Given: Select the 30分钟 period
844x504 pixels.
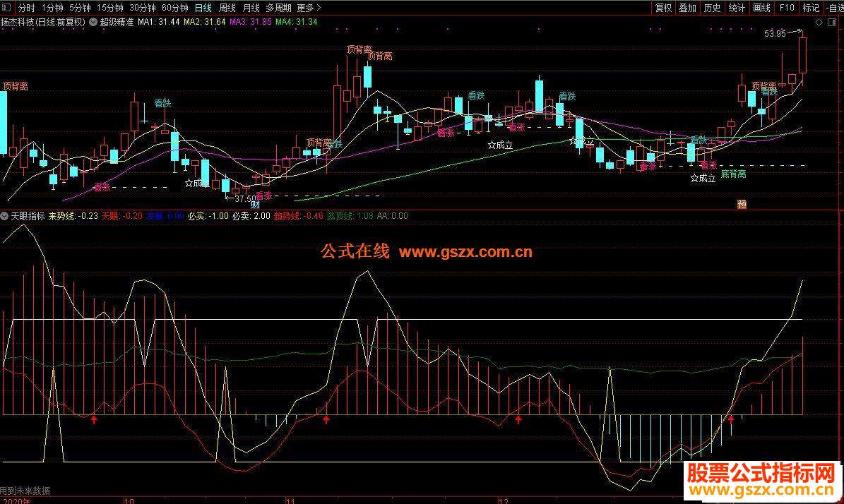Looking at the screenshot, I should [143, 8].
